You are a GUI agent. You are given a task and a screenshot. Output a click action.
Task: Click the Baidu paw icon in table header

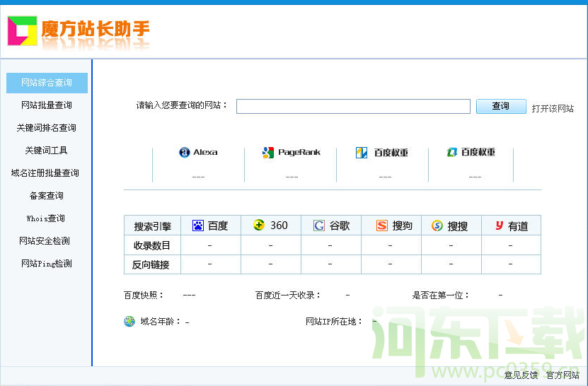(198, 226)
